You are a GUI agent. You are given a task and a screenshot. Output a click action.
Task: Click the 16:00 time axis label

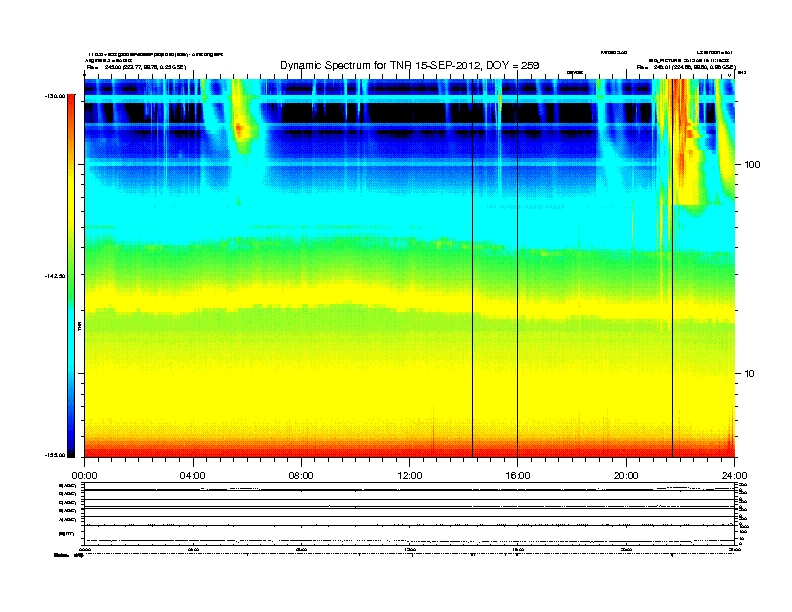point(518,476)
